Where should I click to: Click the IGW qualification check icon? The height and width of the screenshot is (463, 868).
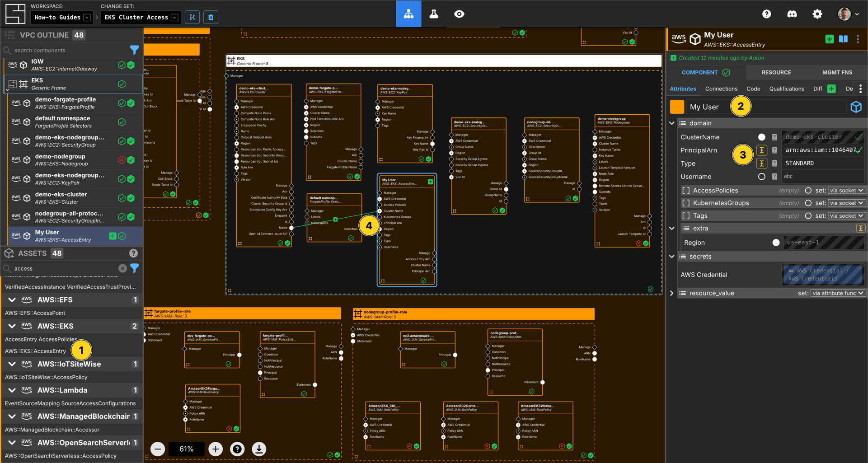[122, 65]
